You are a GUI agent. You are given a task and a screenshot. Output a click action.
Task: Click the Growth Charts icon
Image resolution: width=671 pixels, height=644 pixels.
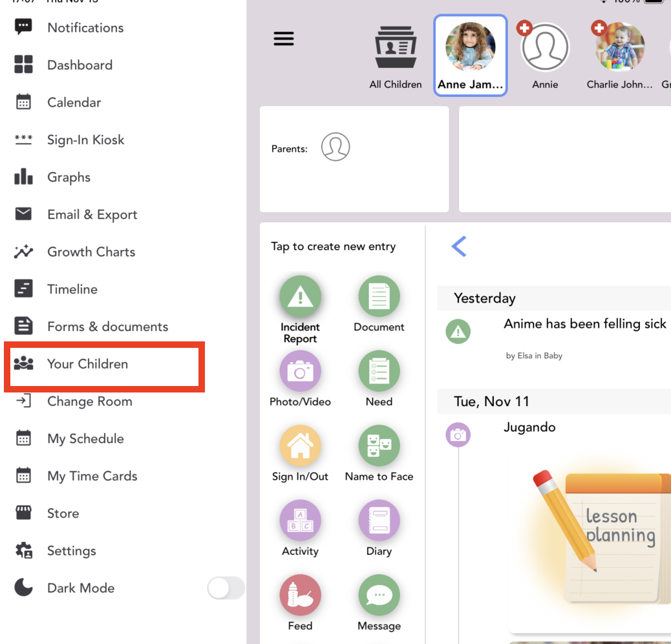pos(23,252)
